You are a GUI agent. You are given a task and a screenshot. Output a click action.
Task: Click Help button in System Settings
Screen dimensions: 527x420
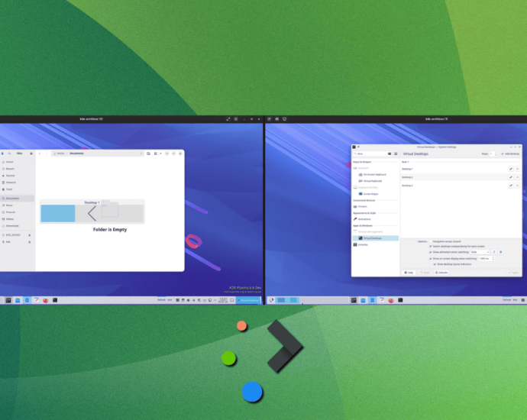point(409,273)
